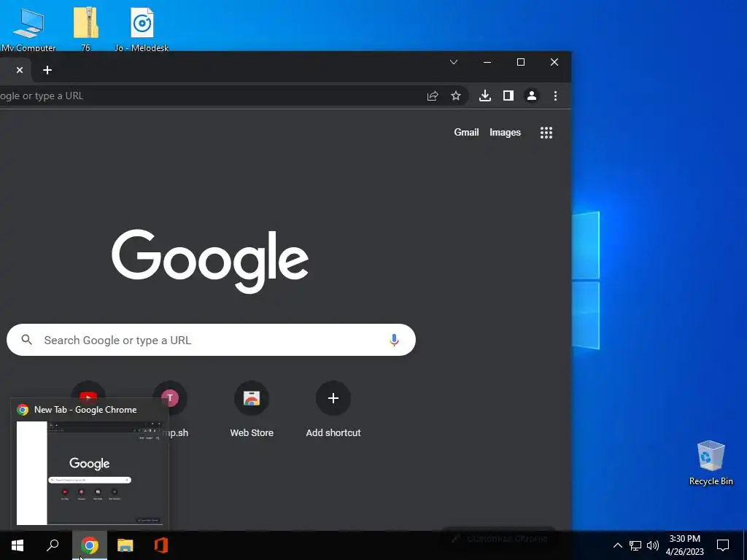Start voice search with microphone icon
The image size is (747, 560).
tap(394, 340)
